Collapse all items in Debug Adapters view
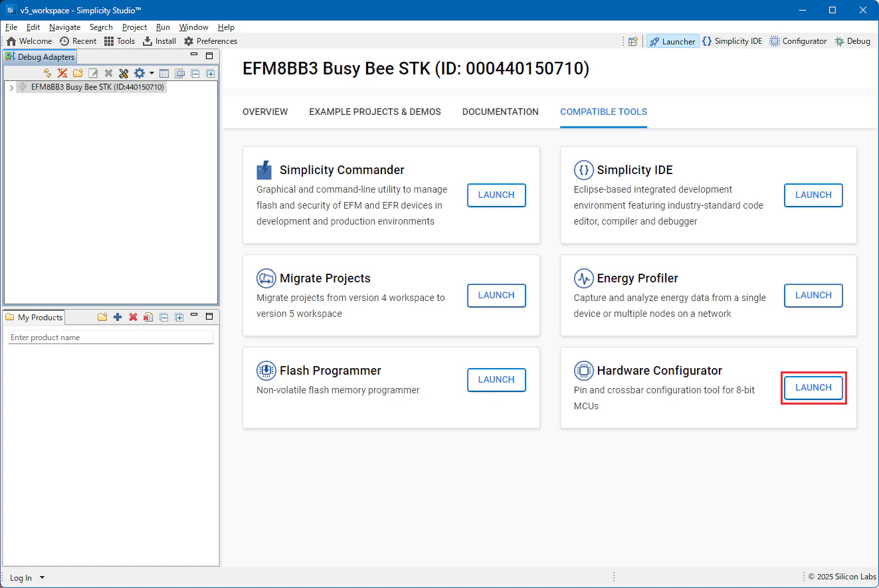The height and width of the screenshot is (588, 879). coord(195,73)
